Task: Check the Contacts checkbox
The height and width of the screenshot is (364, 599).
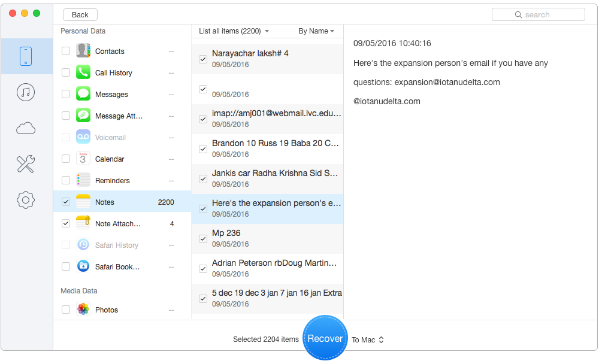Action: (66, 51)
